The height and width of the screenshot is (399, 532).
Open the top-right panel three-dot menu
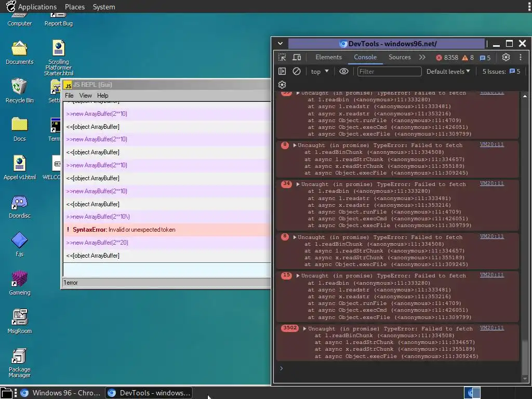point(529,6)
